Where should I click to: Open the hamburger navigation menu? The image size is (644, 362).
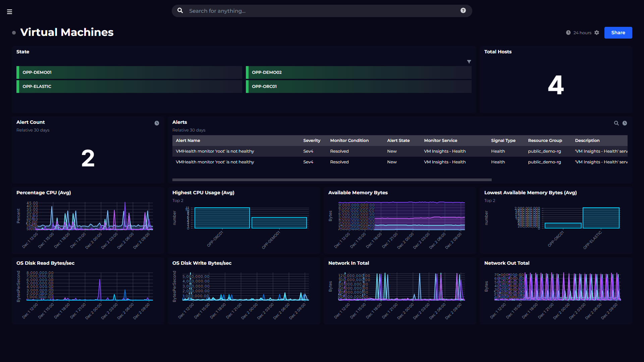point(9,12)
